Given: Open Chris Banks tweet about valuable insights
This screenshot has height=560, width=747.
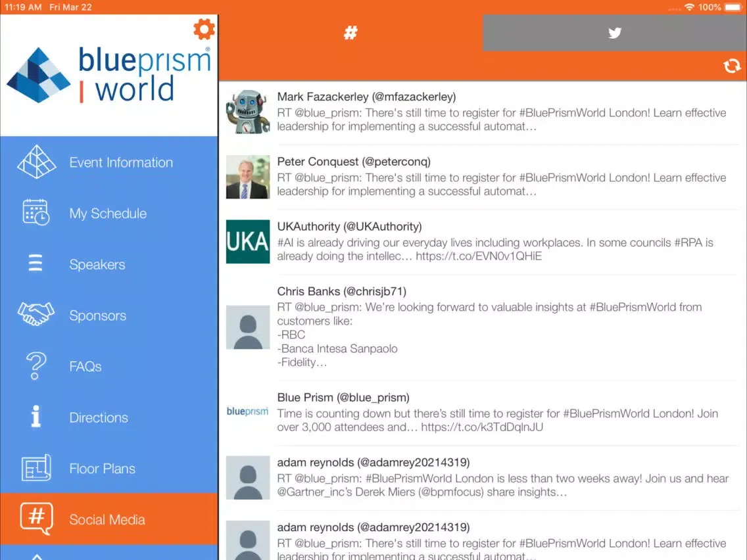Looking at the screenshot, I should click(x=489, y=335).
